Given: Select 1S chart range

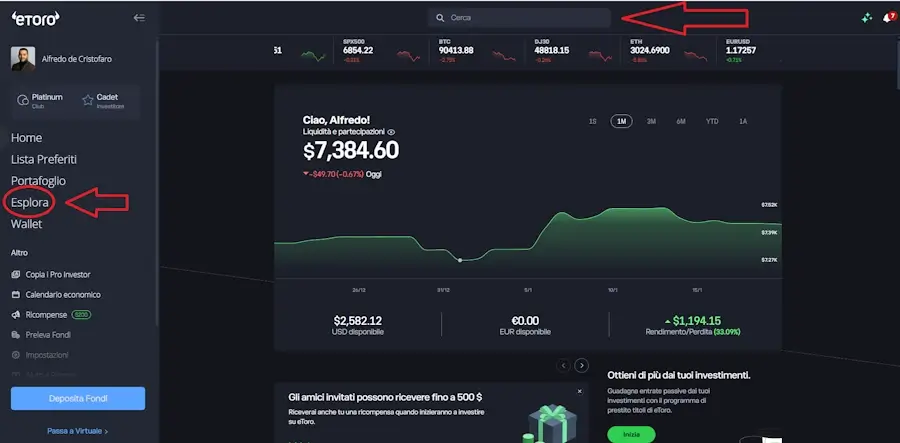Looking at the screenshot, I should pyautogui.click(x=593, y=122).
